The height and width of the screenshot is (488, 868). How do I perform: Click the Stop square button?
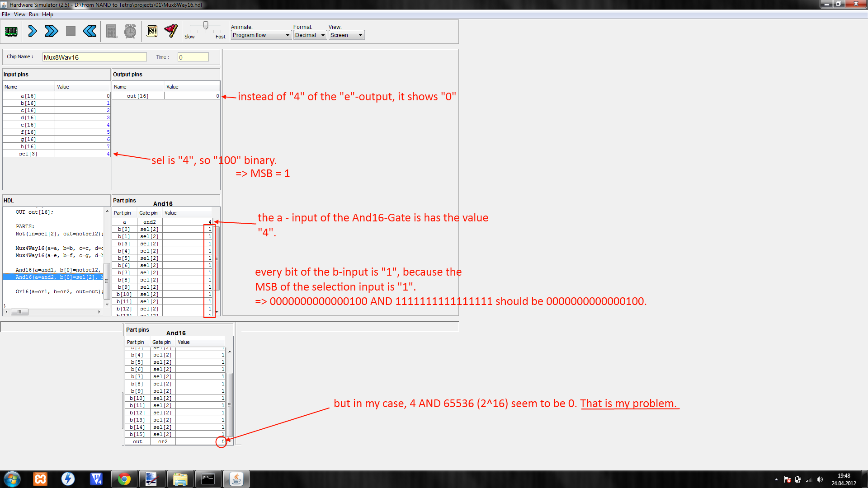pyautogui.click(x=71, y=32)
